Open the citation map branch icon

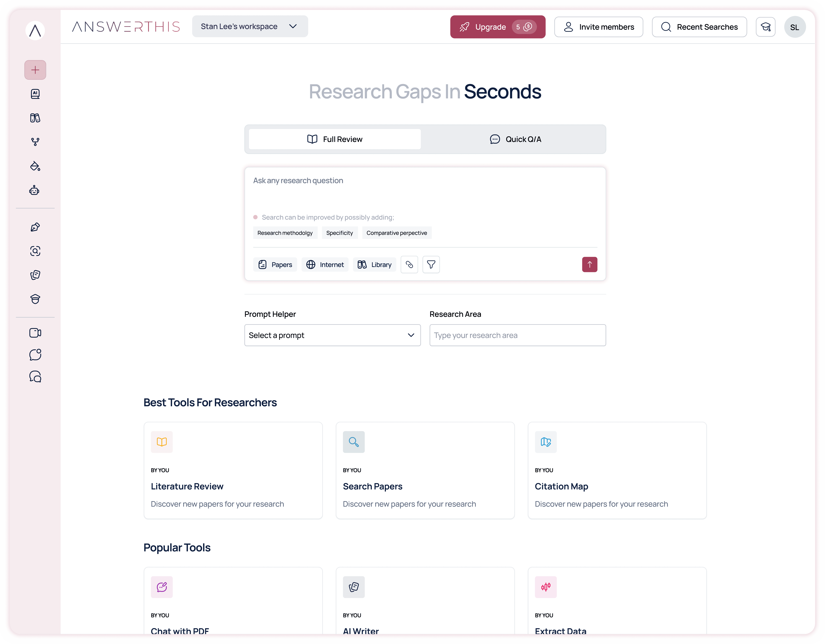coord(35,142)
